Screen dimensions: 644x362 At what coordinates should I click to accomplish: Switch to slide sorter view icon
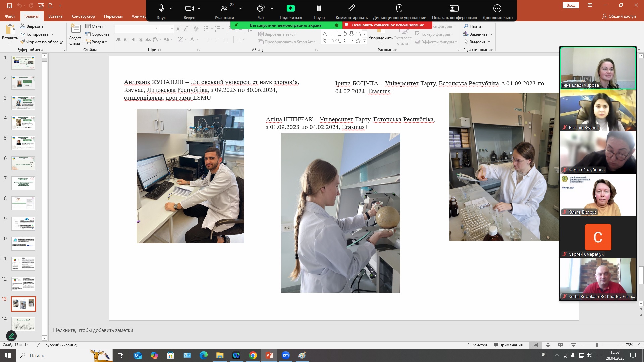(548, 345)
